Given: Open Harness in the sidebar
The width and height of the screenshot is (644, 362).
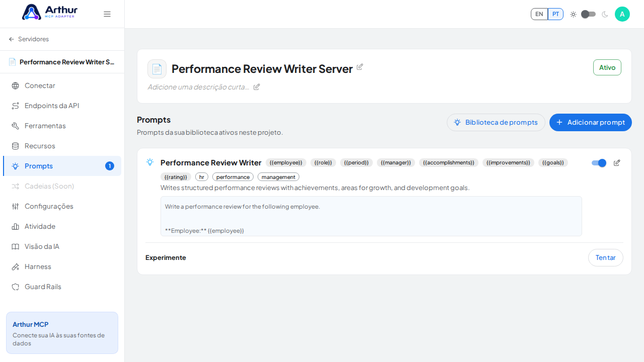Looking at the screenshot, I should [62, 266].
